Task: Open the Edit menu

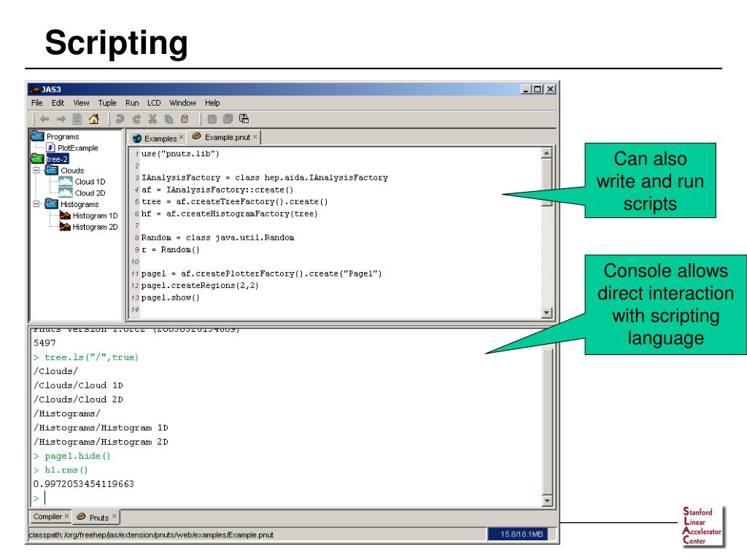Action: click(58, 103)
